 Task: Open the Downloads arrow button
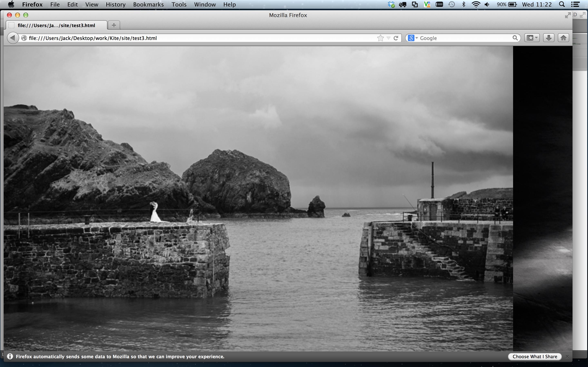(x=548, y=38)
